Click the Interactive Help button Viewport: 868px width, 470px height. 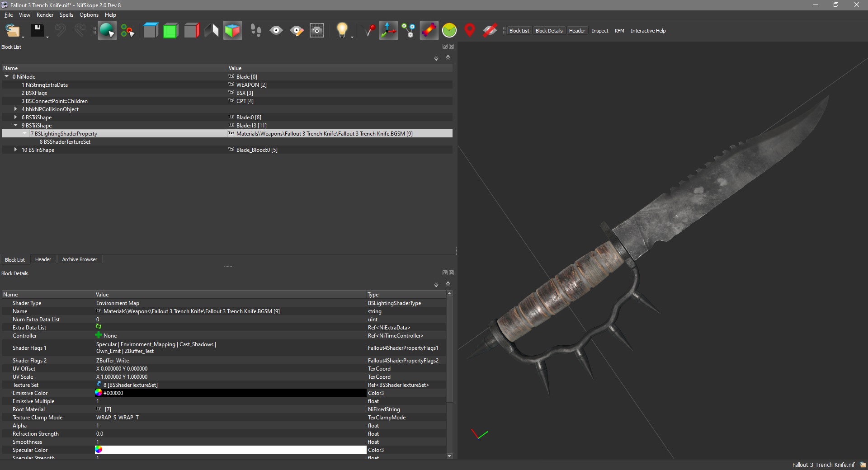(x=648, y=31)
